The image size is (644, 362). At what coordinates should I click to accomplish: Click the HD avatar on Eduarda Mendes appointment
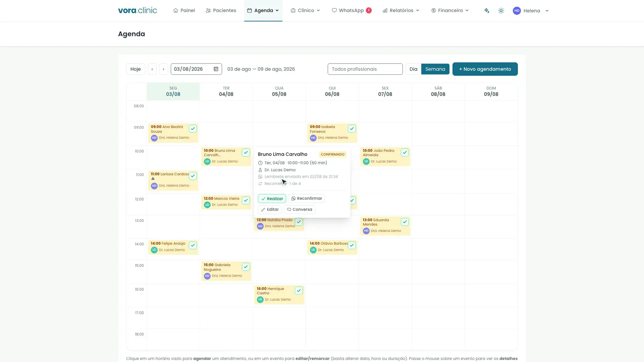pos(366,231)
